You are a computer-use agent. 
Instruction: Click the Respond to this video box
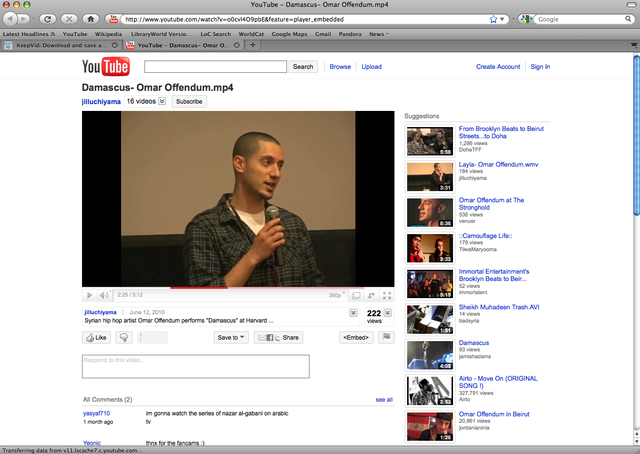196,366
